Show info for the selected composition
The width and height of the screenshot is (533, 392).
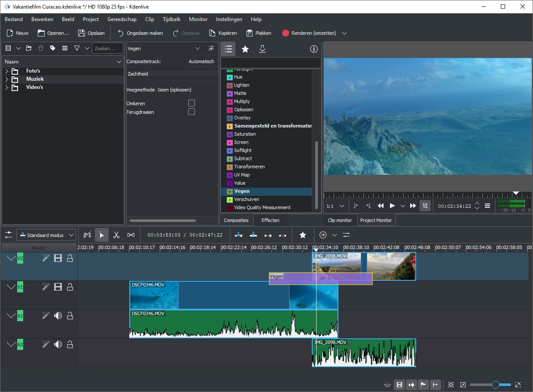click(x=314, y=49)
